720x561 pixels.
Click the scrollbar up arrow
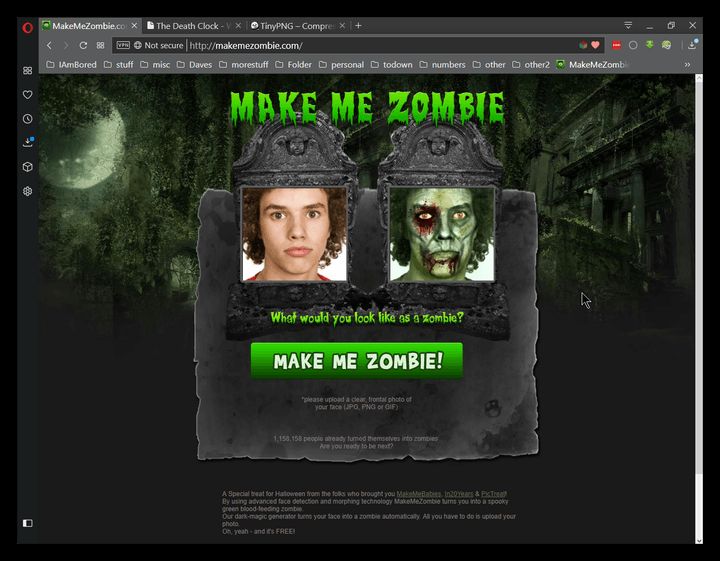pos(699,78)
